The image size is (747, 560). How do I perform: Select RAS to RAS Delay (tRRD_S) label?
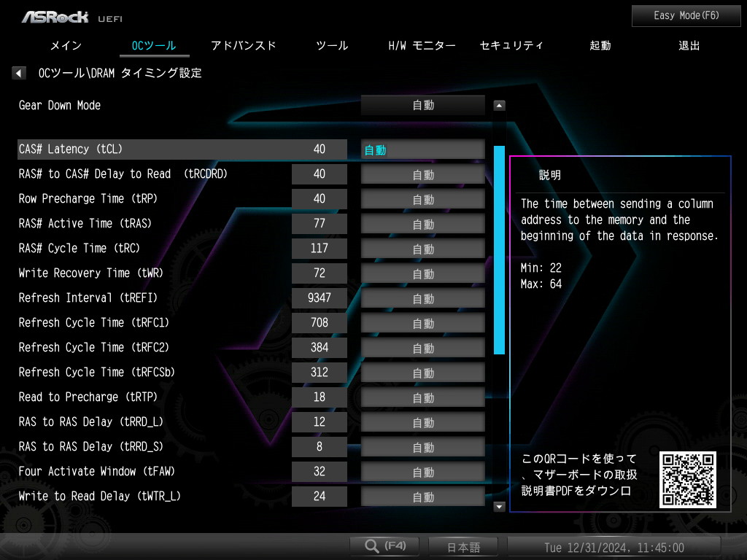pyautogui.click(x=91, y=446)
